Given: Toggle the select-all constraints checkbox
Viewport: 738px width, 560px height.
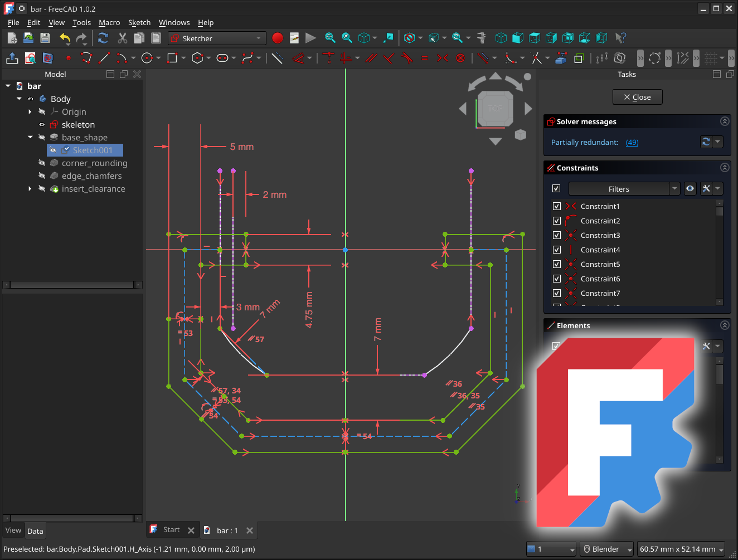Looking at the screenshot, I should coord(556,188).
